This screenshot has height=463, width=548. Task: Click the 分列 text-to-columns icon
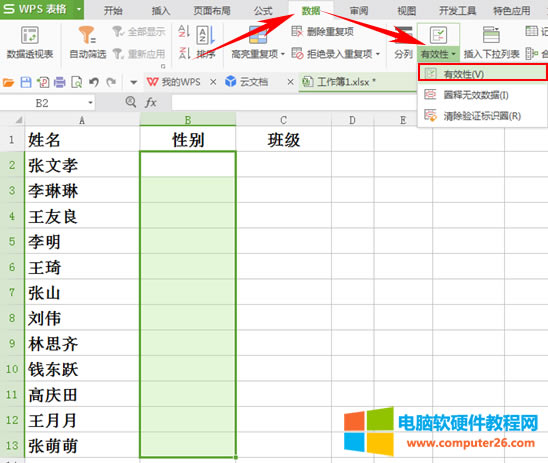[403, 34]
